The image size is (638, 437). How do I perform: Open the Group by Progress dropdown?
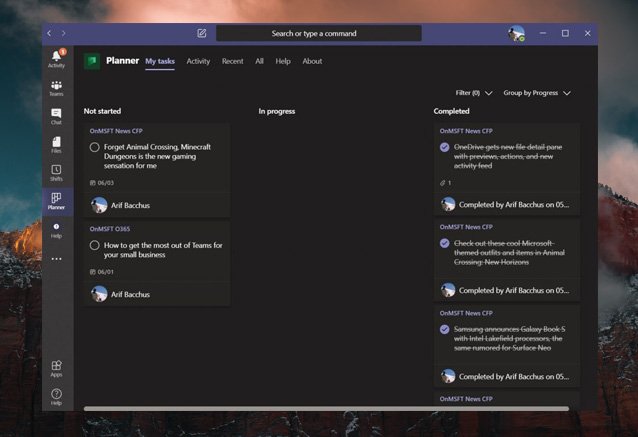(x=537, y=93)
